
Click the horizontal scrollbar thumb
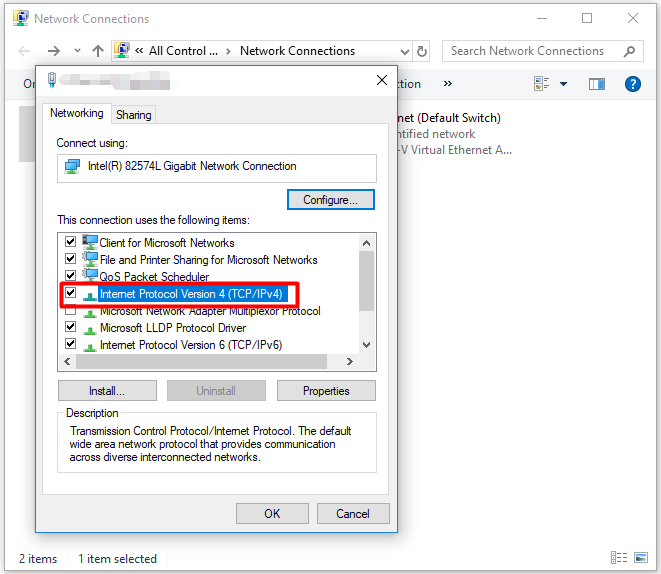pyautogui.click(x=202, y=362)
